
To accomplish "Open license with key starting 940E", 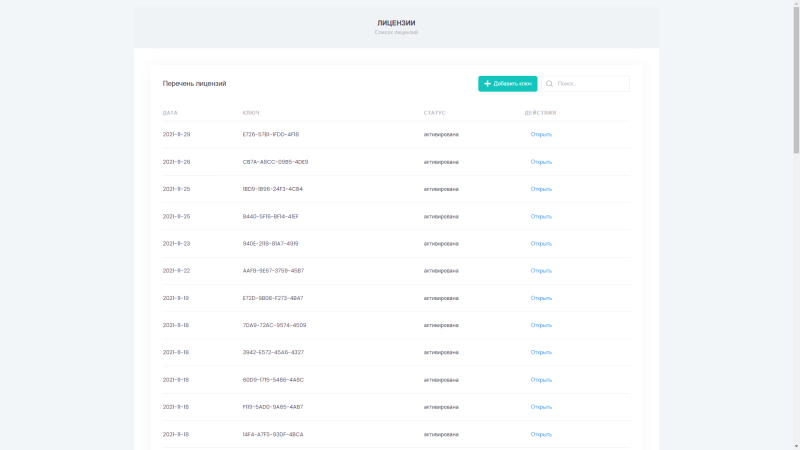I will tap(541, 243).
